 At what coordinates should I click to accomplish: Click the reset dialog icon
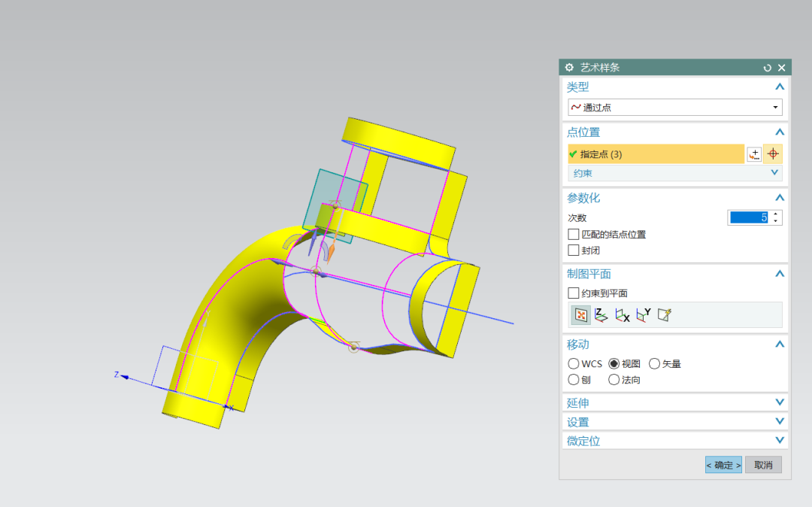click(767, 68)
